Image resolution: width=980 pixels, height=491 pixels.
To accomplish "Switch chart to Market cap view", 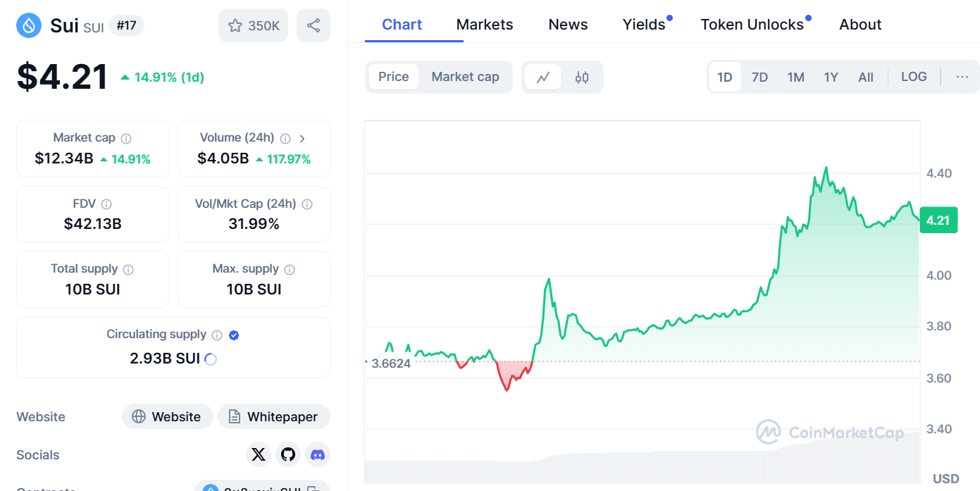I will (x=465, y=77).
